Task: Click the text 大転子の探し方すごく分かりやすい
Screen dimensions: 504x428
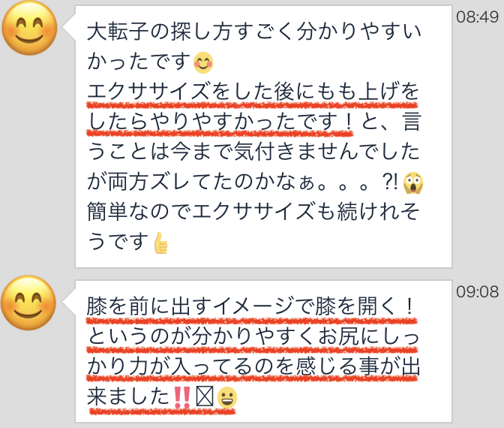Action: [x=254, y=32]
